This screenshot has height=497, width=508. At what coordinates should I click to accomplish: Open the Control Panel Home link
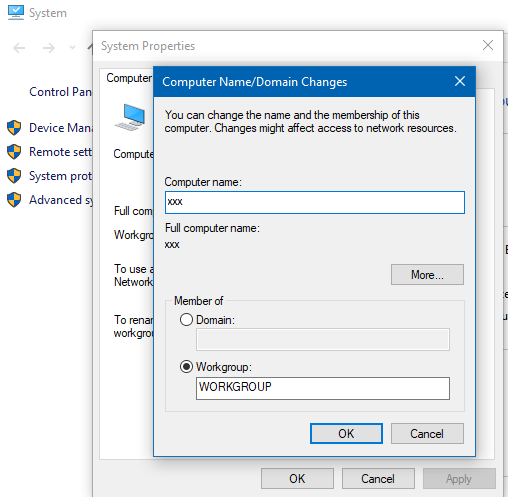tap(60, 92)
